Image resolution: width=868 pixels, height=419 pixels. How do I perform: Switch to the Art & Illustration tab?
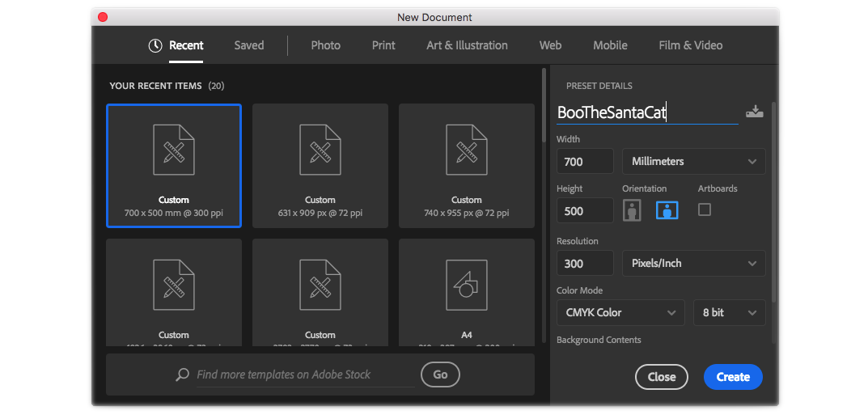[467, 45]
